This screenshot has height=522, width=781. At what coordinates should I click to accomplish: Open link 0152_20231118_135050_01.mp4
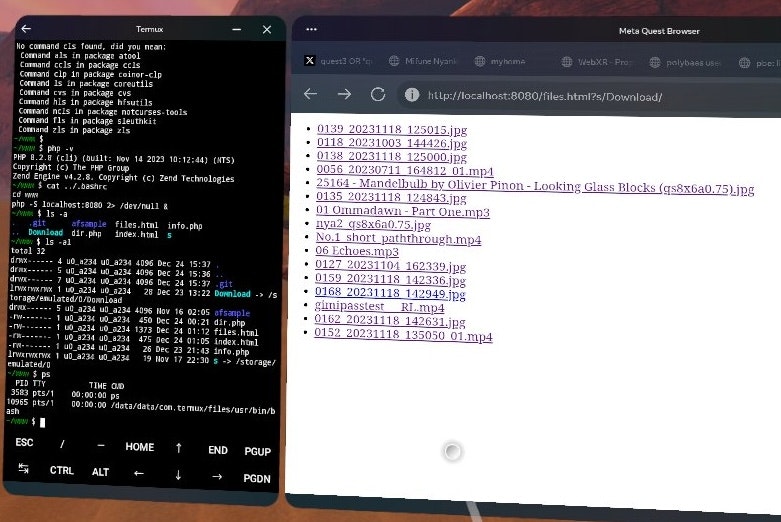(x=403, y=334)
